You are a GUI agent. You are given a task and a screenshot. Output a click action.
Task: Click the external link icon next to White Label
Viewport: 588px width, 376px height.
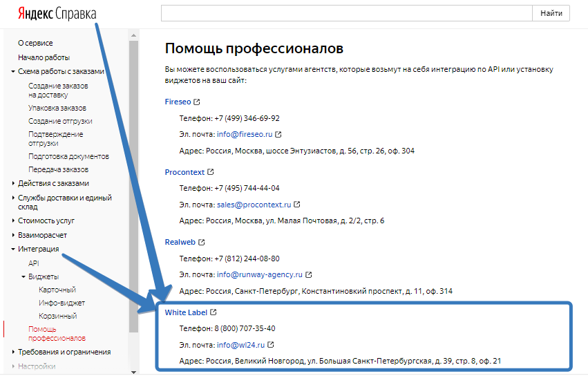point(214,312)
